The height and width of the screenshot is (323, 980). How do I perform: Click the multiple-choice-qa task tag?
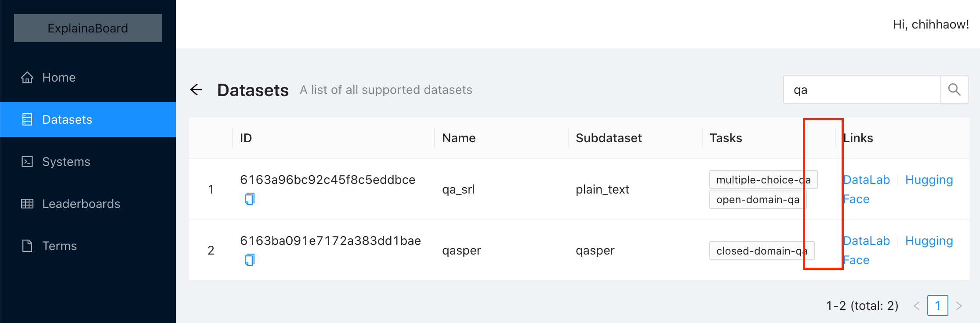click(763, 179)
